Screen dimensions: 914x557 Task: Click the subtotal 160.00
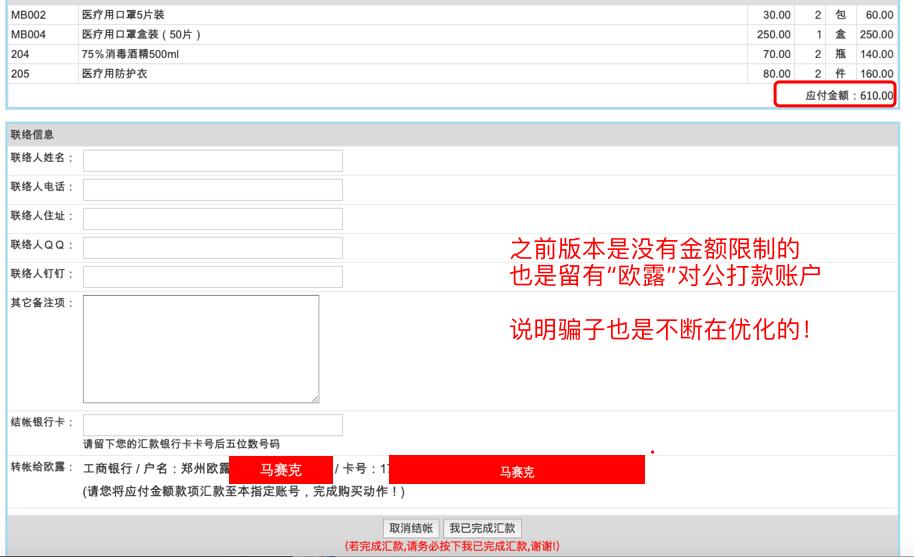pos(876,74)
